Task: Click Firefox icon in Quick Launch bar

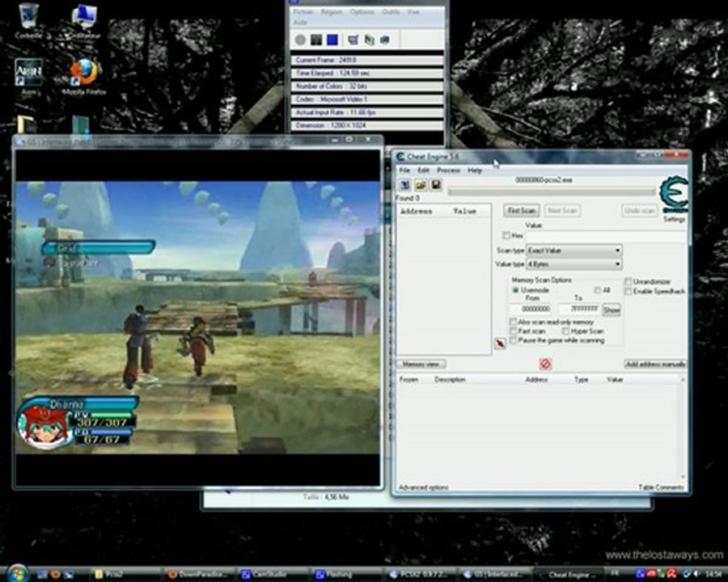Action: (x=55, y=574)
